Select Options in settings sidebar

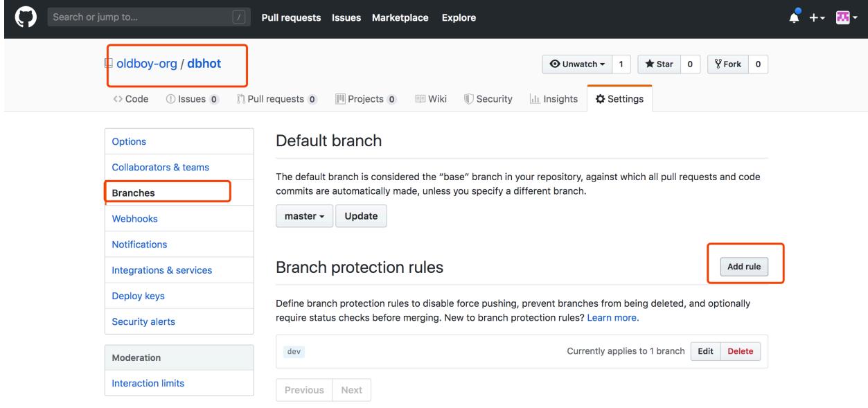click(x=179, y=141)
